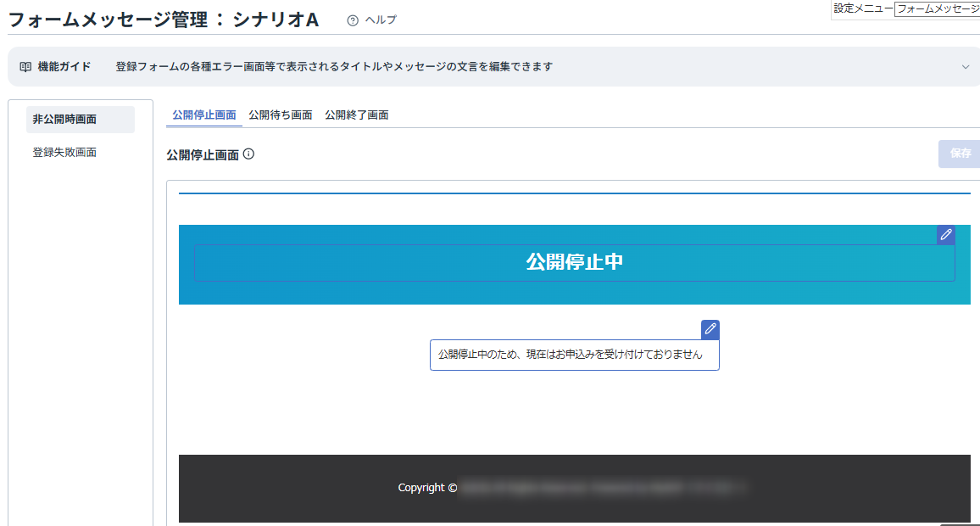Click the info icon beside 公開停止画面
The image size is (980, 526).
[x=248, y=154]
